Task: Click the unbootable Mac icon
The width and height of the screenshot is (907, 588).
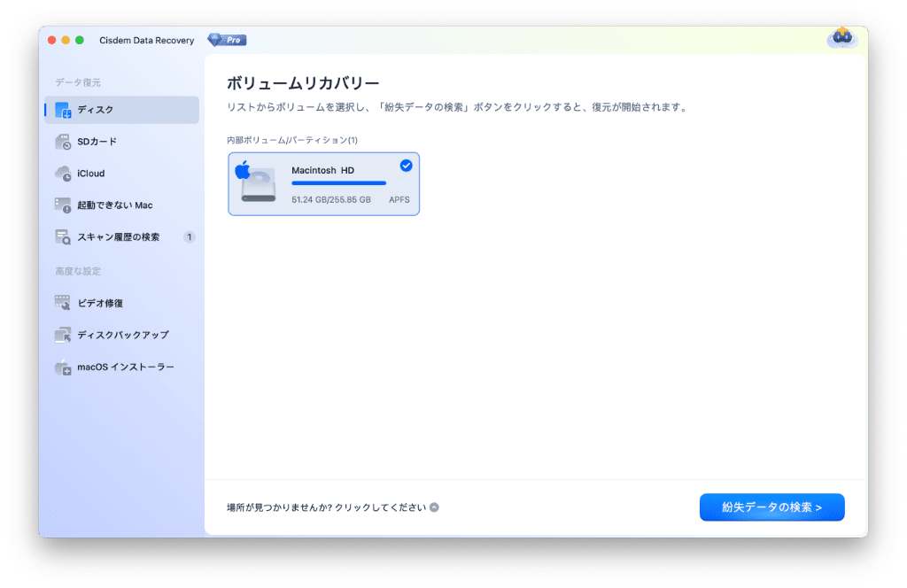Action: tap(63, 205)
